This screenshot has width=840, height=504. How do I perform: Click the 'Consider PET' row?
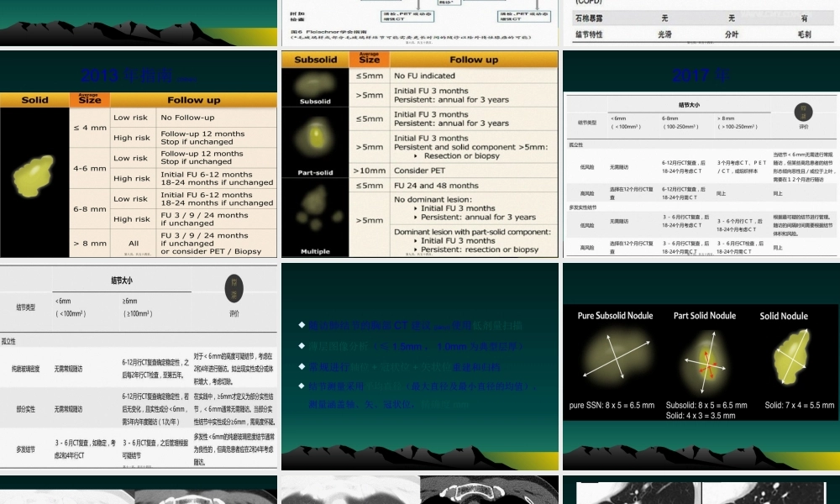[x=474, y=170]
